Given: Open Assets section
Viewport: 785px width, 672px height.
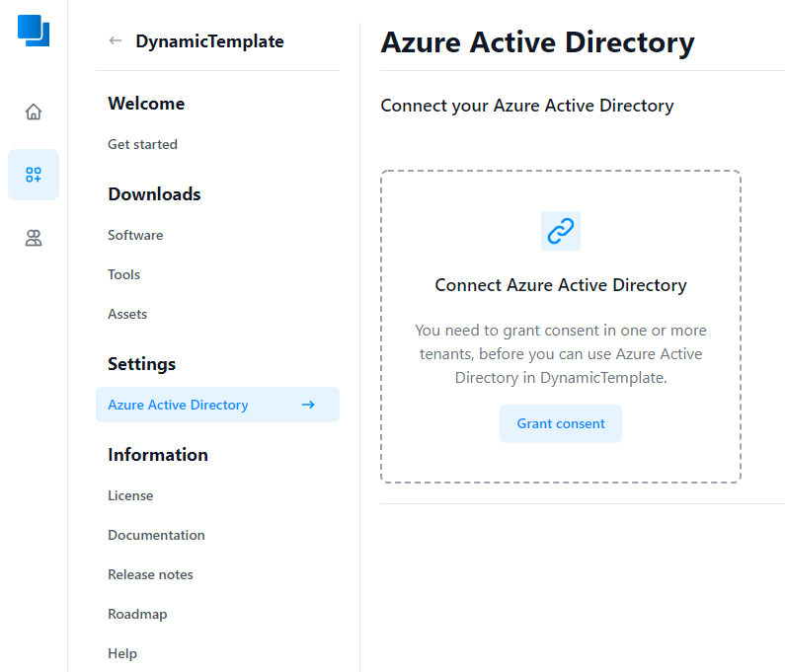Looking at the screenshot, I should point(127,314).
